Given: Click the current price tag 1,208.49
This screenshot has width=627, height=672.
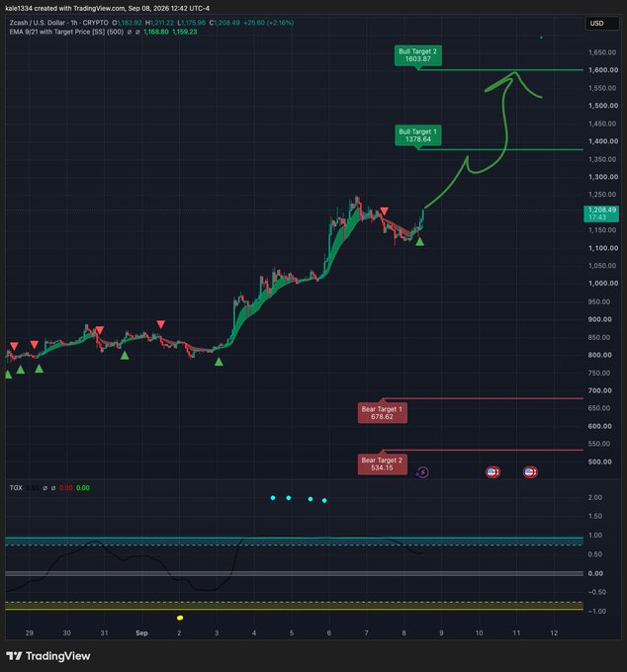Looking at the screenshot, I should [x=601, y=213].
